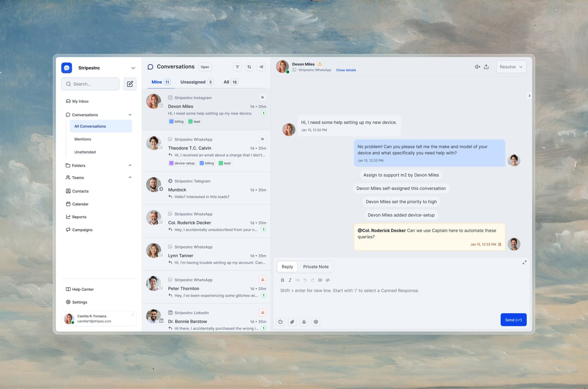
Task: Select the Private Note tab
Action: pos(316,267)
